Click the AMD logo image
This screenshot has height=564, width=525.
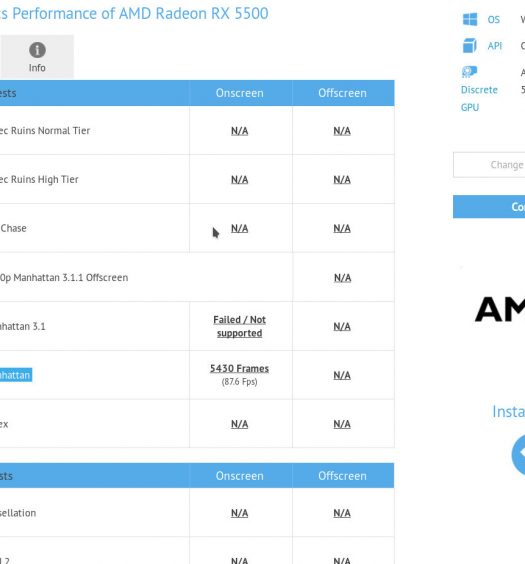pos(500,309)
